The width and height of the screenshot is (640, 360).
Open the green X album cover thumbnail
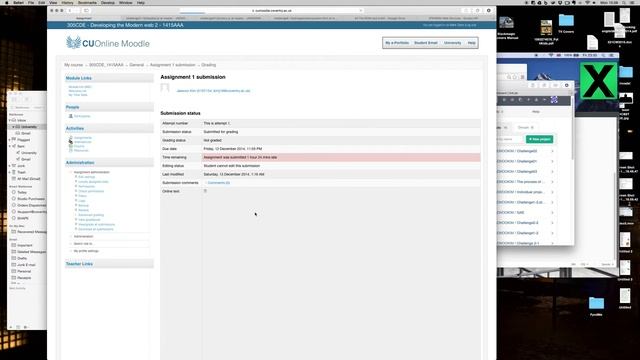pos(598,81)
